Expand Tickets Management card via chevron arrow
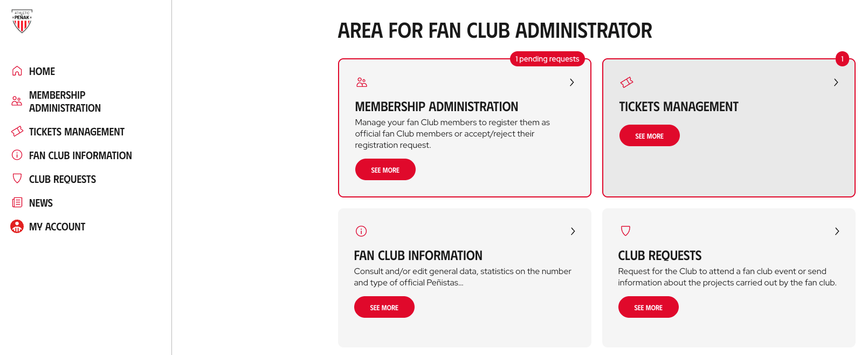Image resolution: width=868 pixels, height=355 pixels. coord(836,83)
